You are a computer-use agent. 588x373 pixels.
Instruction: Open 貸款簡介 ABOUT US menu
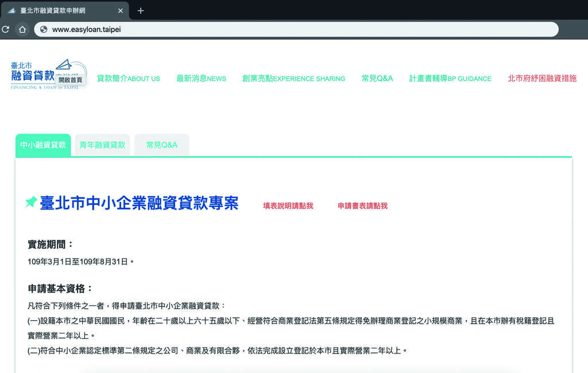click(x=128, y=79)
